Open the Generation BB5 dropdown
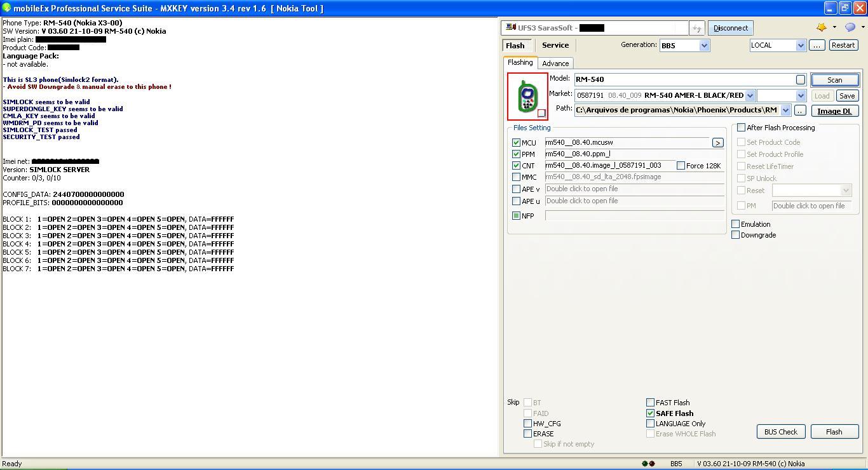This screenshot has width=868, height=470. click(704, 46)
